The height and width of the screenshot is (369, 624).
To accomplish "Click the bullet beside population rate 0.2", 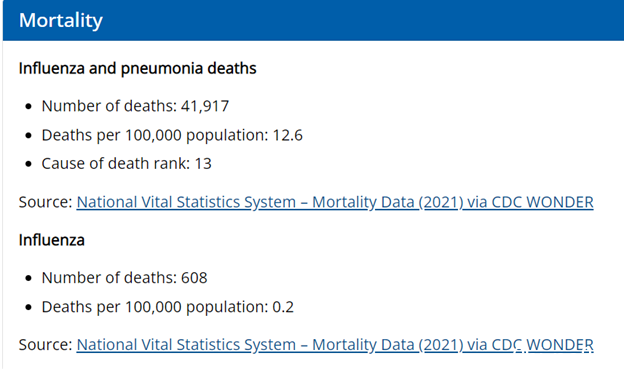I will pyautogui.click(x=28, y=307).
